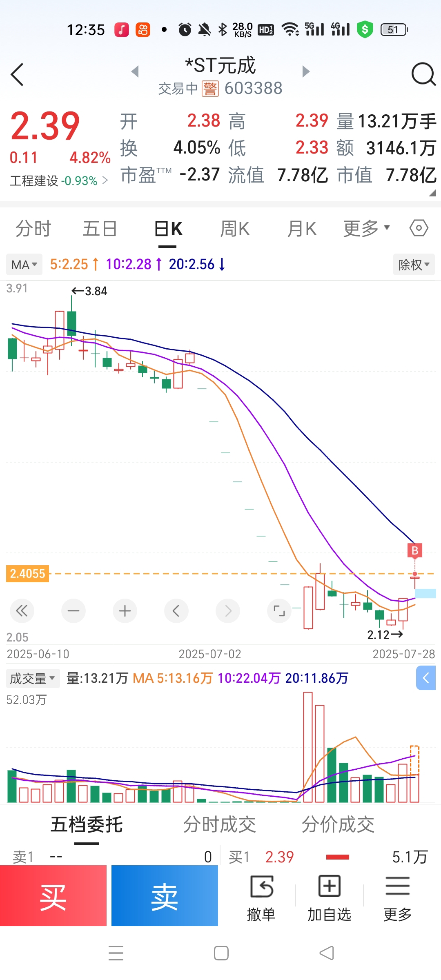The image size is (441, 980).
Task: Switch to 月K tab
Action: point(302,228)
